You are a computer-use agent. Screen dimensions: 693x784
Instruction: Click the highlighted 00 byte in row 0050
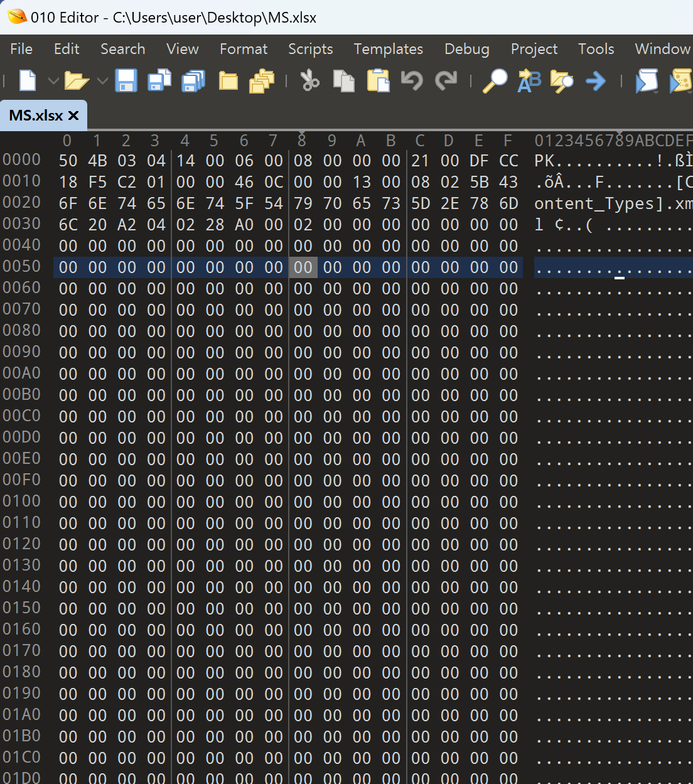(x=303, y=267)
